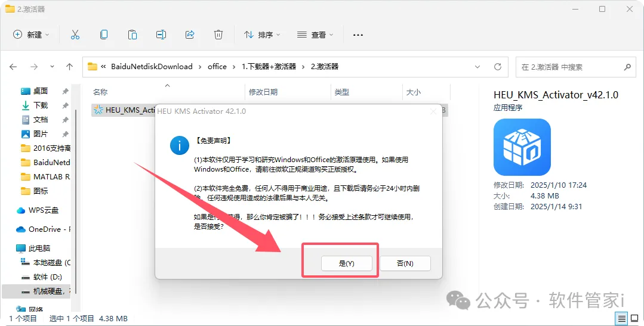644x326 pixels.
Task: Click the Rename icon in the toolbar
Action: (x=161, y=35)
